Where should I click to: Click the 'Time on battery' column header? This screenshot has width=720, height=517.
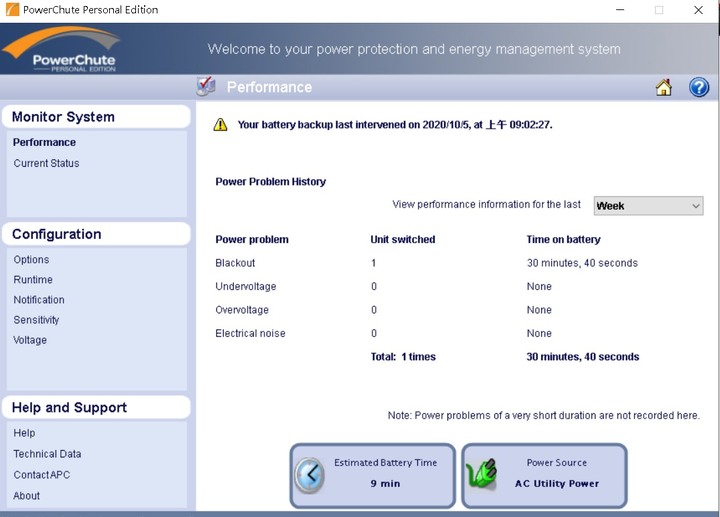click(563, 239)
